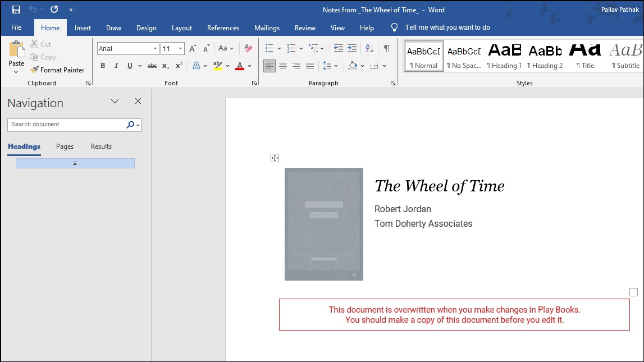Apply bullet list formatting
This screenshot has width=644, height=362.
click(270, 48)
